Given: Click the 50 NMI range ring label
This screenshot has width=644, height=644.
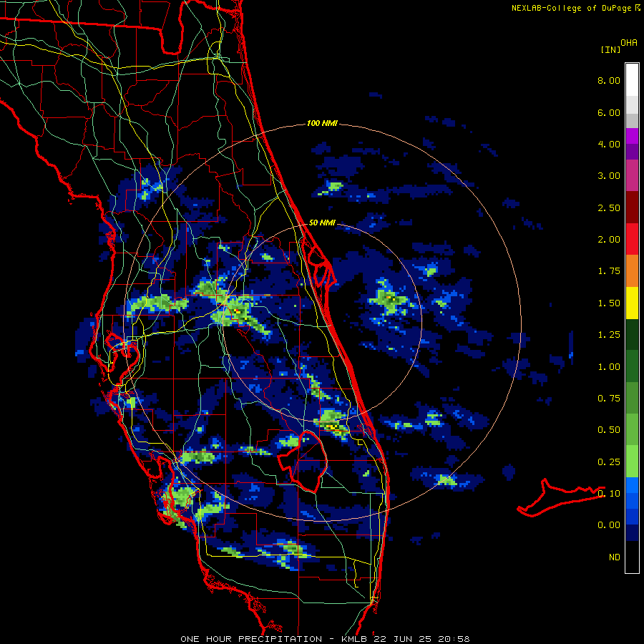Looking at the screenshot, I should pyautogui.click(x=322, y=223).
